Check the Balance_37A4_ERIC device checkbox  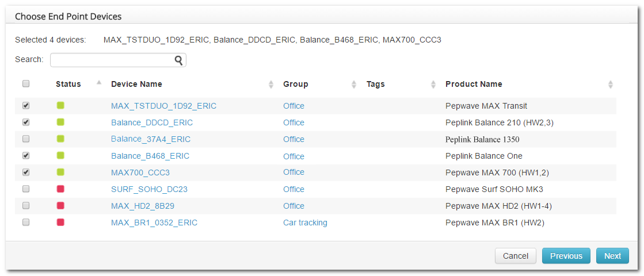[x=26, y=139]
